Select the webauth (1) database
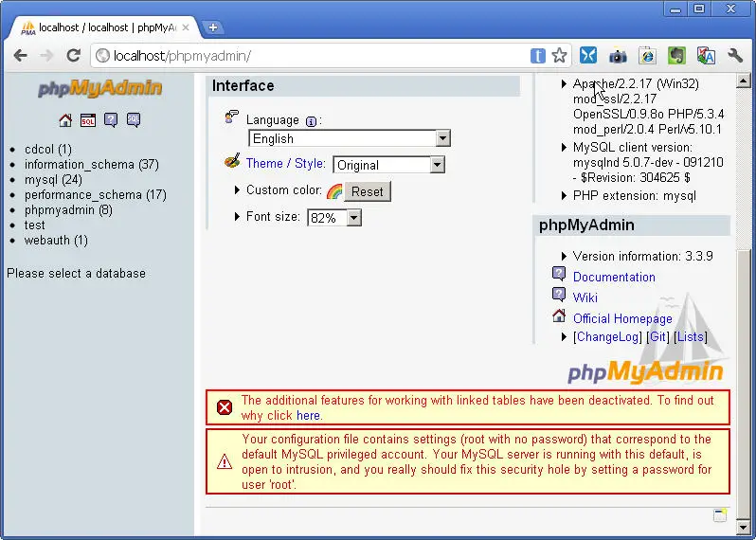 click(x=56, y=240)
